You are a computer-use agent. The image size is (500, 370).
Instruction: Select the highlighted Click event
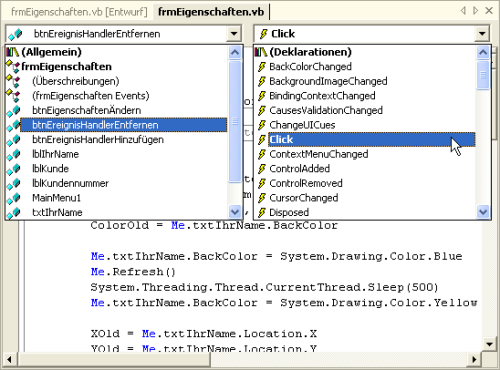tap(372, 140)
